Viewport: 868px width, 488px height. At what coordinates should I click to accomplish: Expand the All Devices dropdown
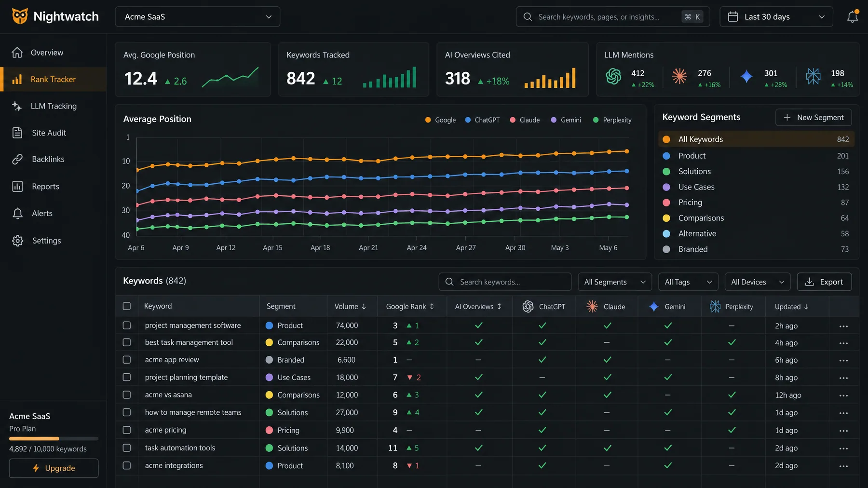pyautogui.click(x=758, y=282)
